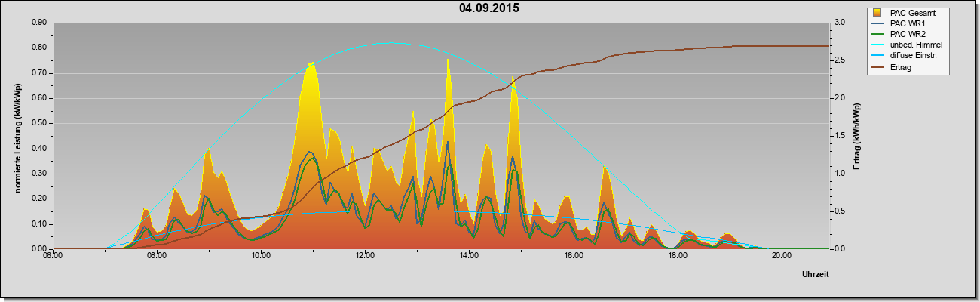Click the 0.20 left axis value
Viewport: 980px width, 302px height.
click(x=40, y=199)
